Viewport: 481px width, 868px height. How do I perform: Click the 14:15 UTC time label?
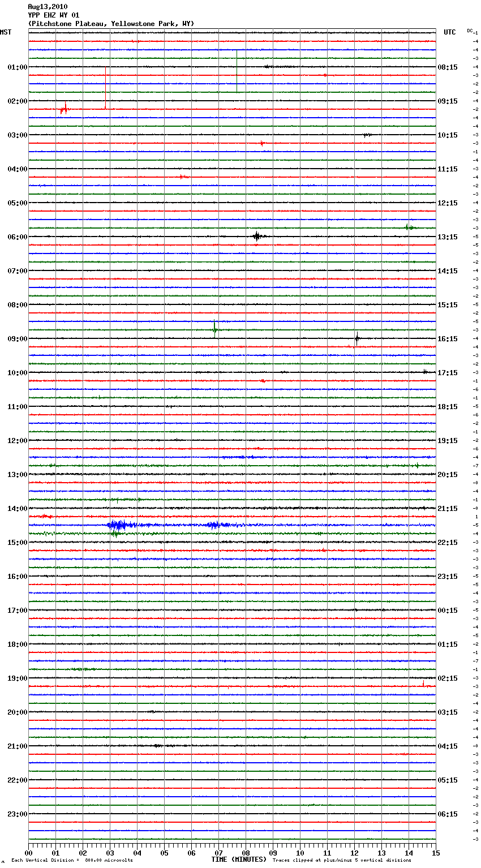[x=448, y=271]
